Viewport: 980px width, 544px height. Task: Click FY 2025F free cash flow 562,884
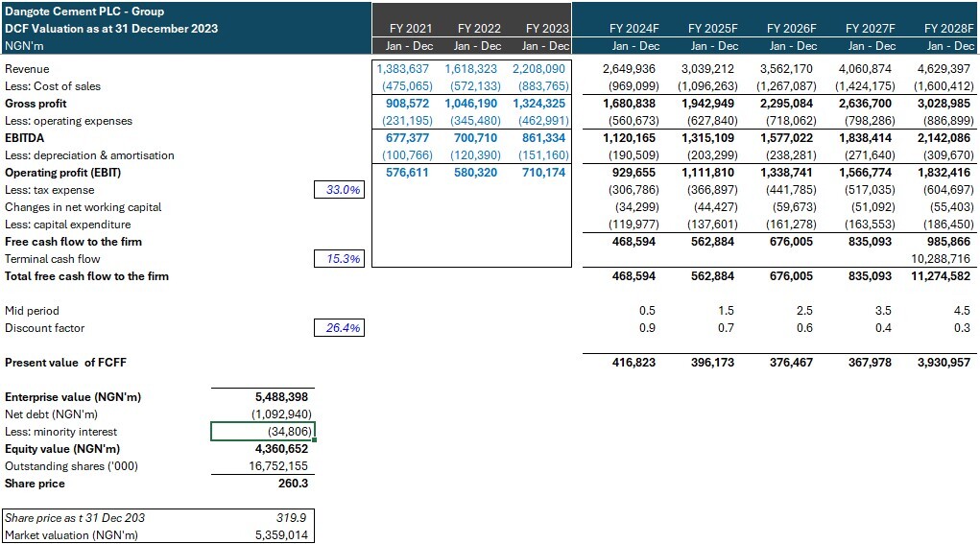[x=712, y=242]
